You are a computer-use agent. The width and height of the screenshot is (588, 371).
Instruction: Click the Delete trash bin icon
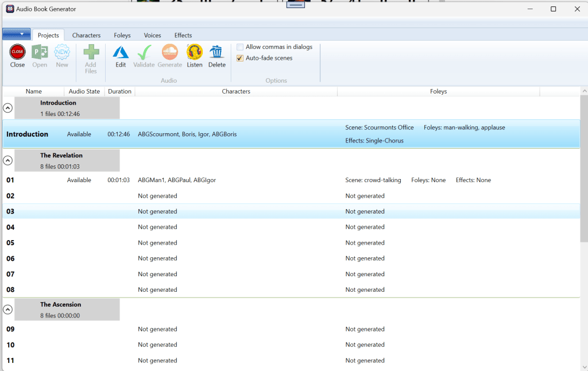click(x=216, y=52)
